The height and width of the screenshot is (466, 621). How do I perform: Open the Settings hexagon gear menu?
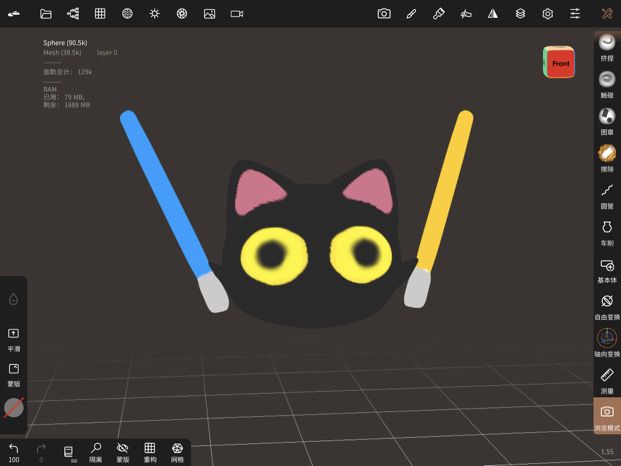547,14
